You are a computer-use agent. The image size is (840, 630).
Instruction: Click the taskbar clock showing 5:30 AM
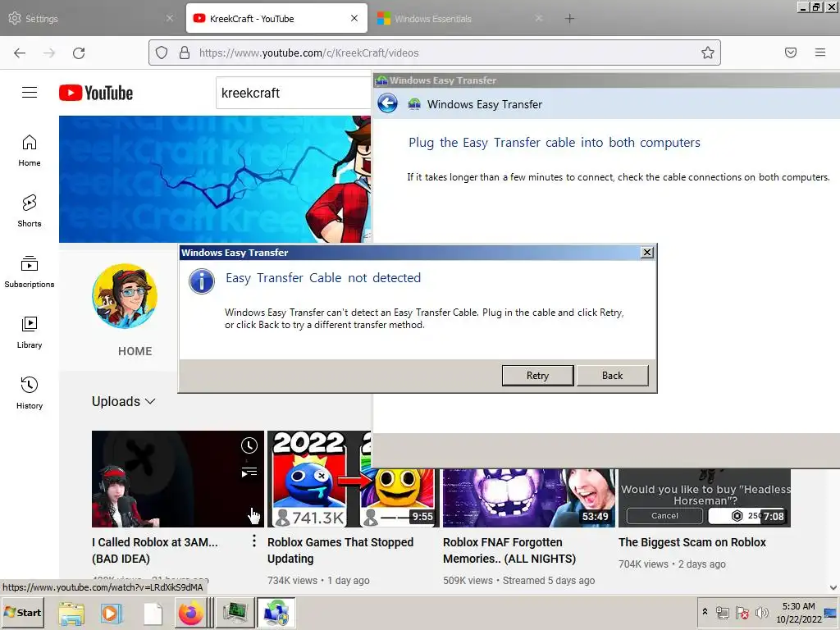799,612
